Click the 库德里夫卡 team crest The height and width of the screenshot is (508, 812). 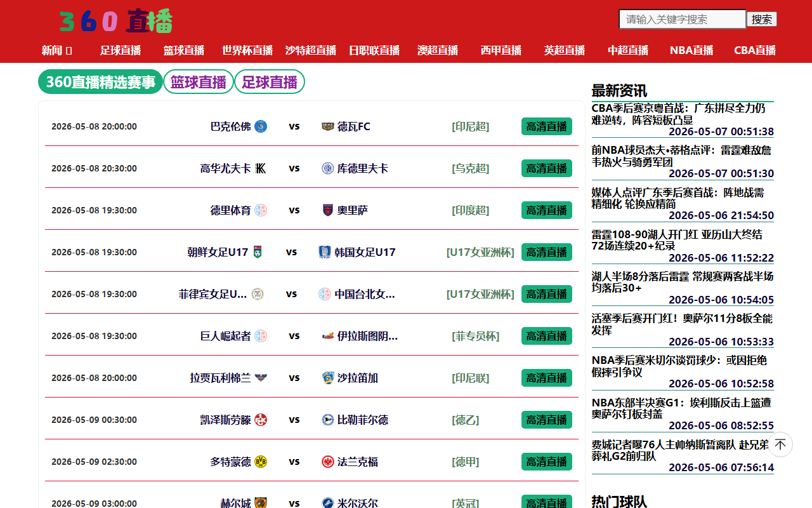coord(328,168)
